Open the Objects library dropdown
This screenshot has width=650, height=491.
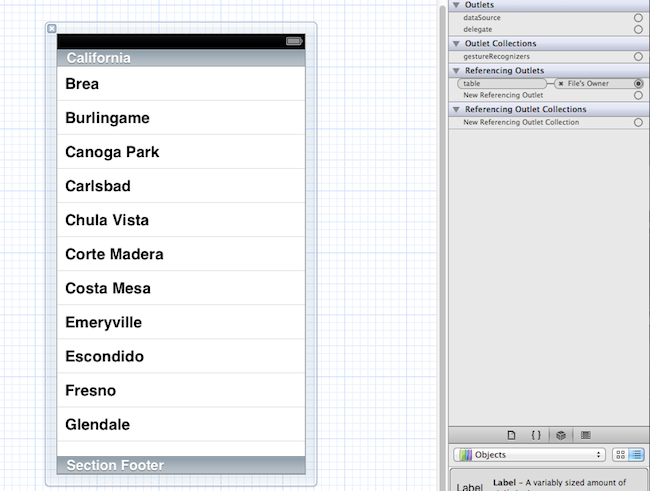529,455
